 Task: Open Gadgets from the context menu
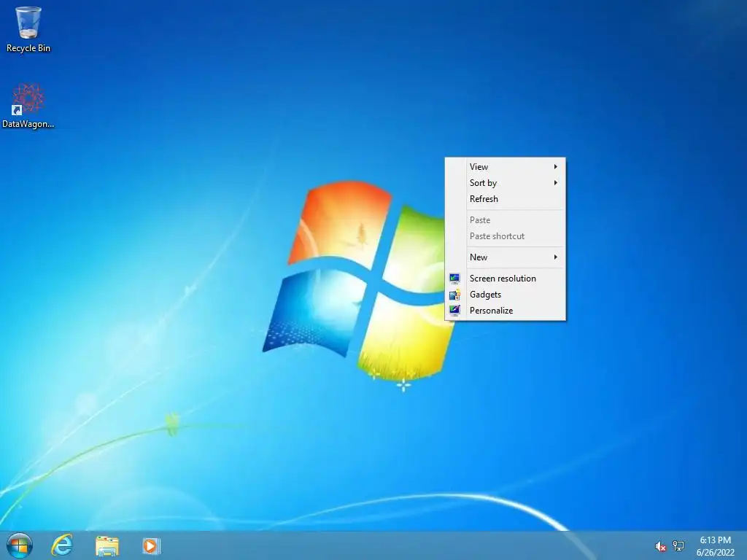point(505,295)
